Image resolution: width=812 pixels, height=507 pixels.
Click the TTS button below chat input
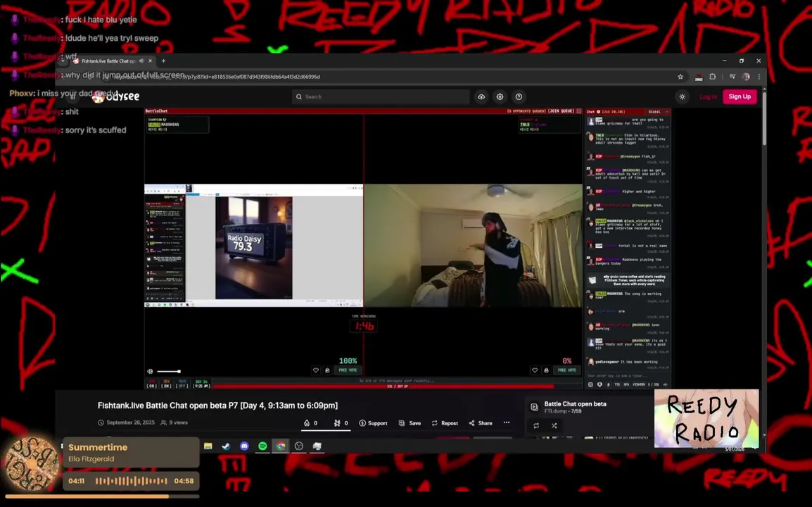[617, 384]
